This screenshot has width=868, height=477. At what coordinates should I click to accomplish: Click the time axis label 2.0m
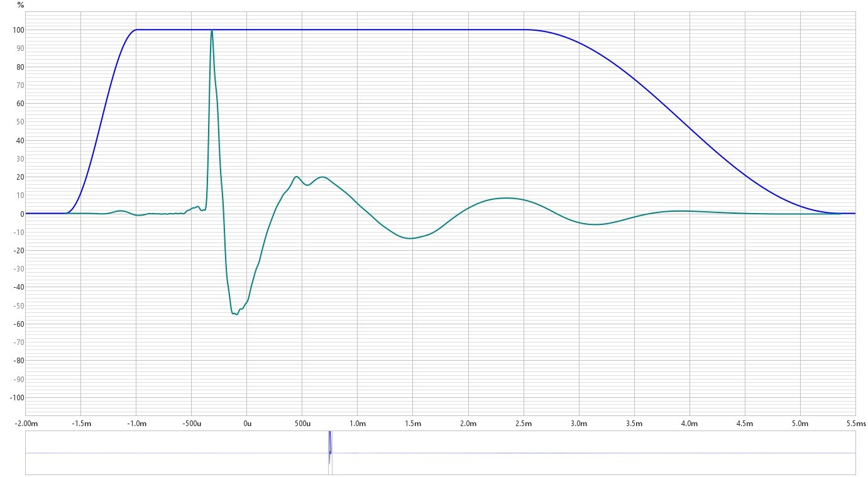click(x=468, y=424)
